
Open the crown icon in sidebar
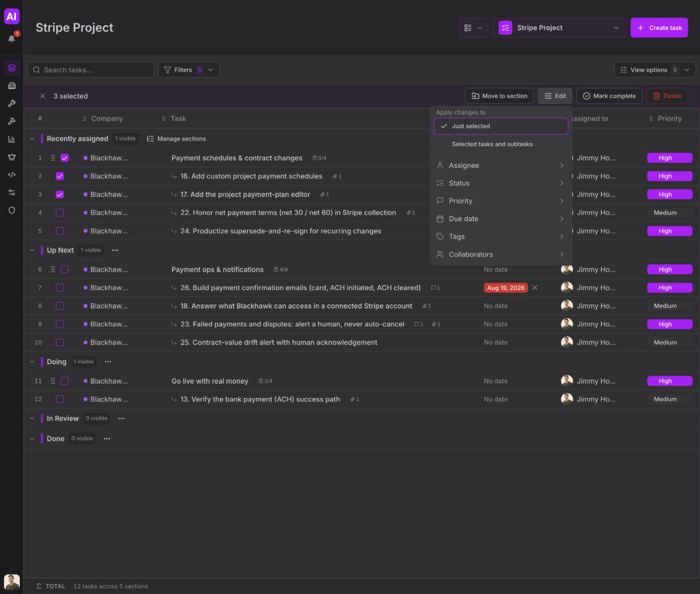coord(12,157)
